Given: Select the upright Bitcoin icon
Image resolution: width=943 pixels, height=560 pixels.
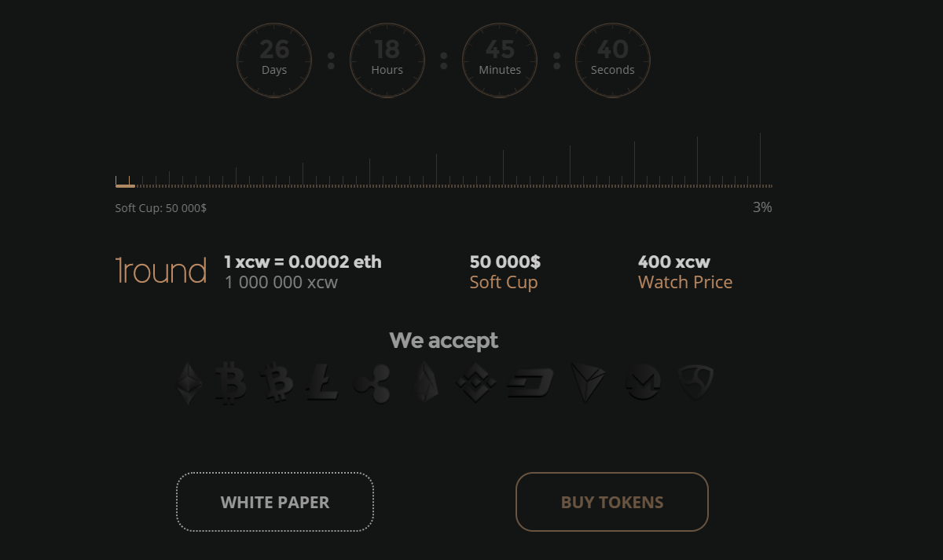Looking at the screenshot, I should click(x=230, y=383).
